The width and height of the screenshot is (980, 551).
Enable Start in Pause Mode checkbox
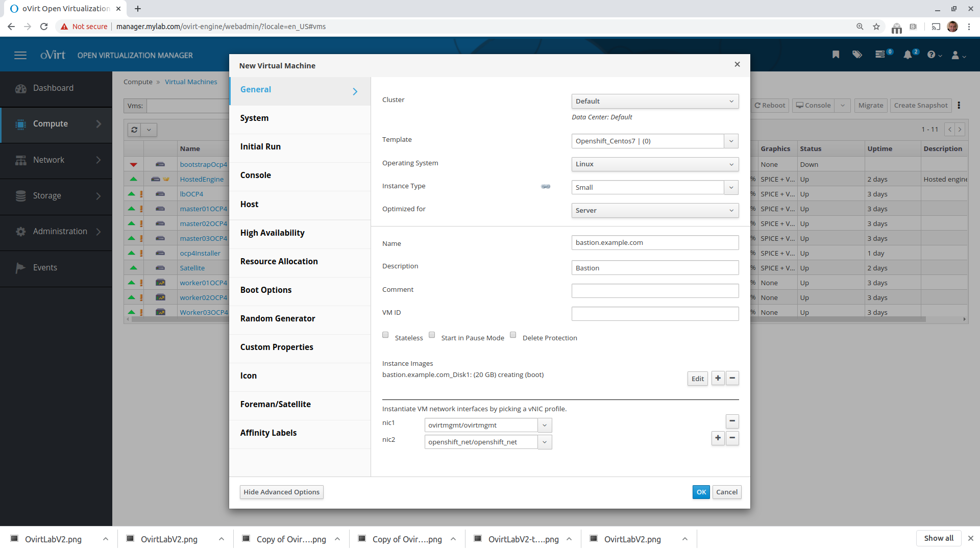(432, 335)
